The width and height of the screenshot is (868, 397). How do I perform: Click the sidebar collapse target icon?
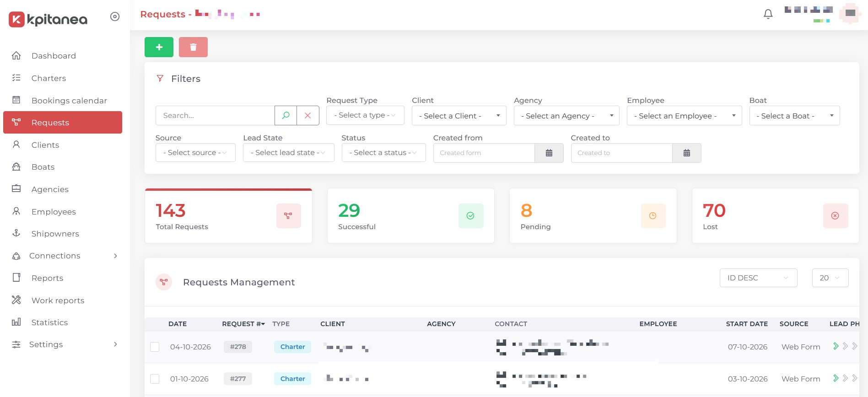tap(115, 16)
